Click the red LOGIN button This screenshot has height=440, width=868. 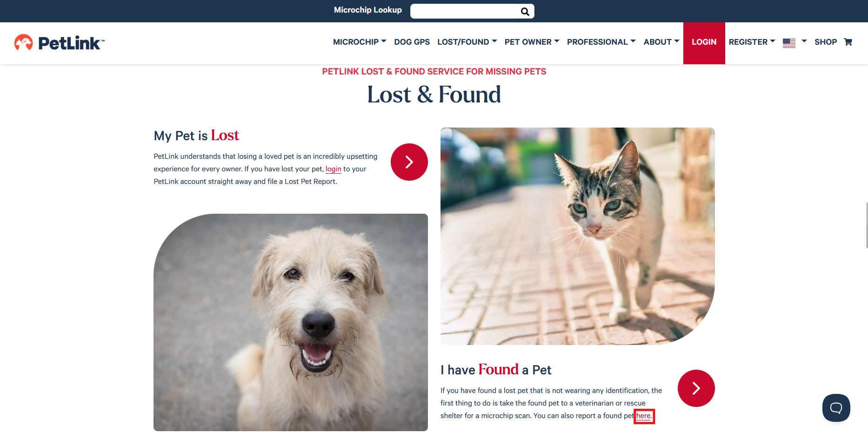click(704, 43)
